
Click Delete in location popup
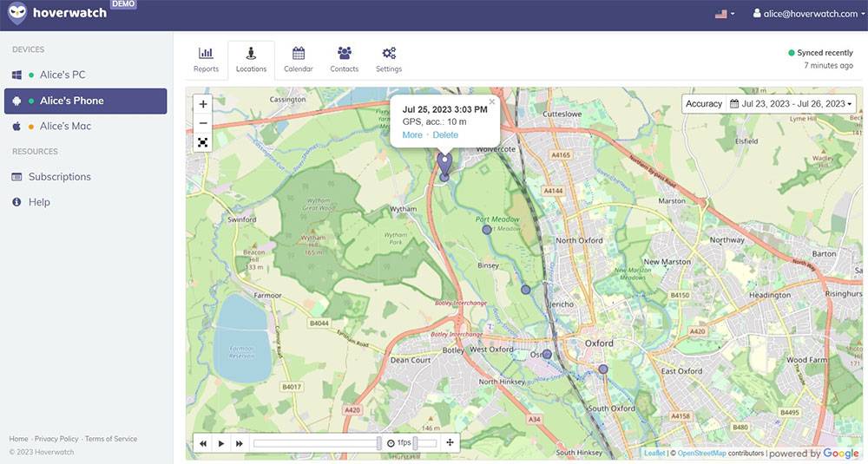[445, 135]
